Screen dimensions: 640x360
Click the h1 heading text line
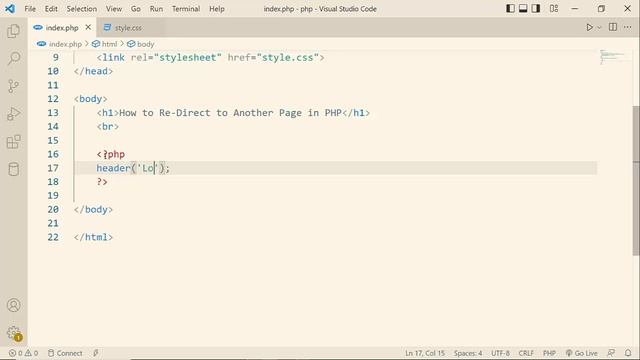click(233, 113)
